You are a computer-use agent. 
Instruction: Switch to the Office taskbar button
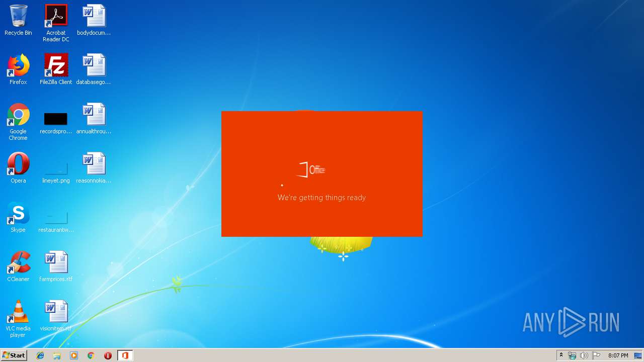tap(125, 355)
